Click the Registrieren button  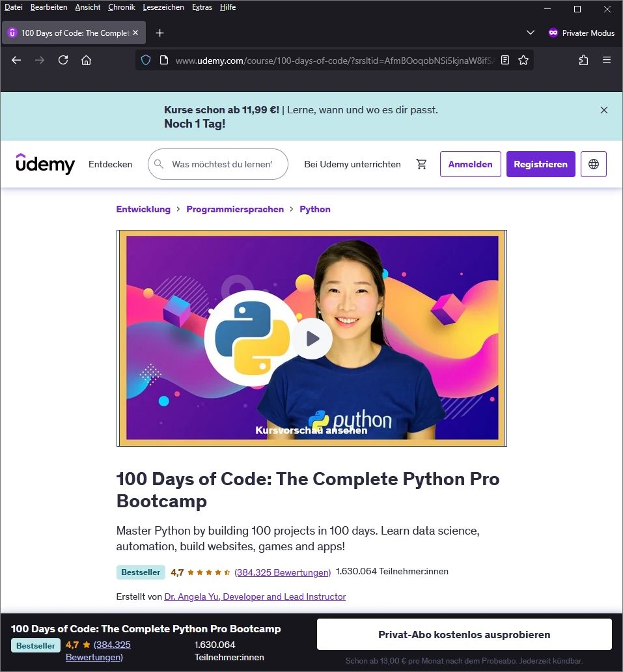(541, 164)
